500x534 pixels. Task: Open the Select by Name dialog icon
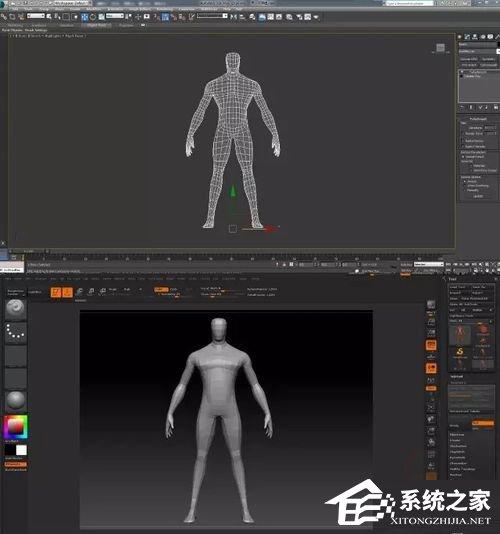[x=57, y=16]
